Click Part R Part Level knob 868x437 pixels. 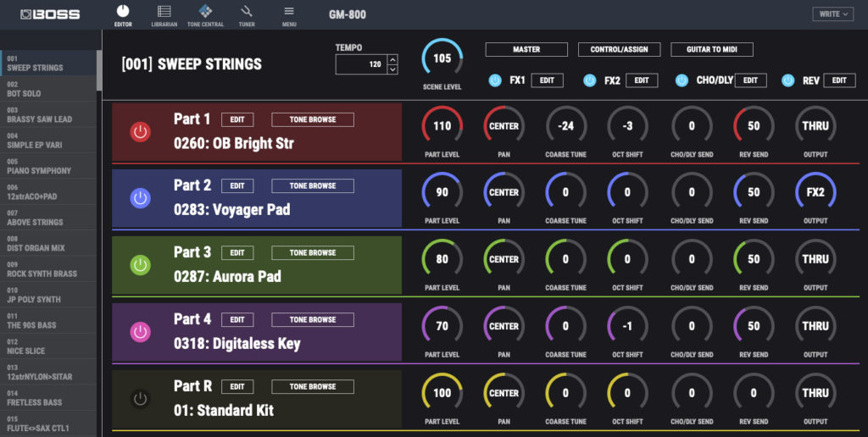(442, 393)
